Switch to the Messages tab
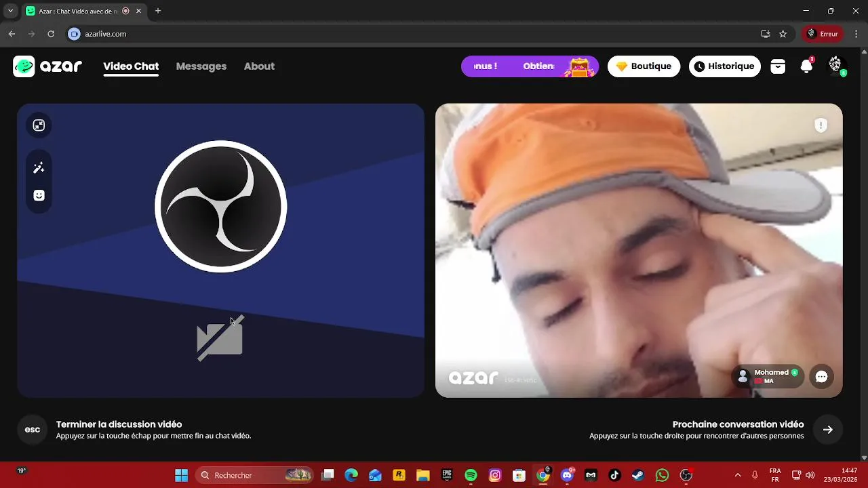The width and height of the screenshot is (868, 488). (201, 66)
